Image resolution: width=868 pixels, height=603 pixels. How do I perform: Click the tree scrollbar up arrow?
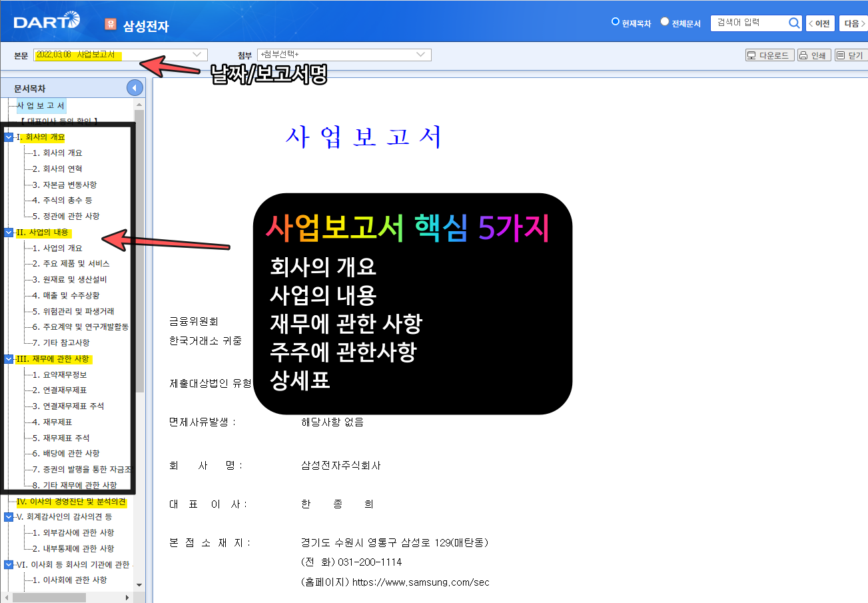coord(139,105)
